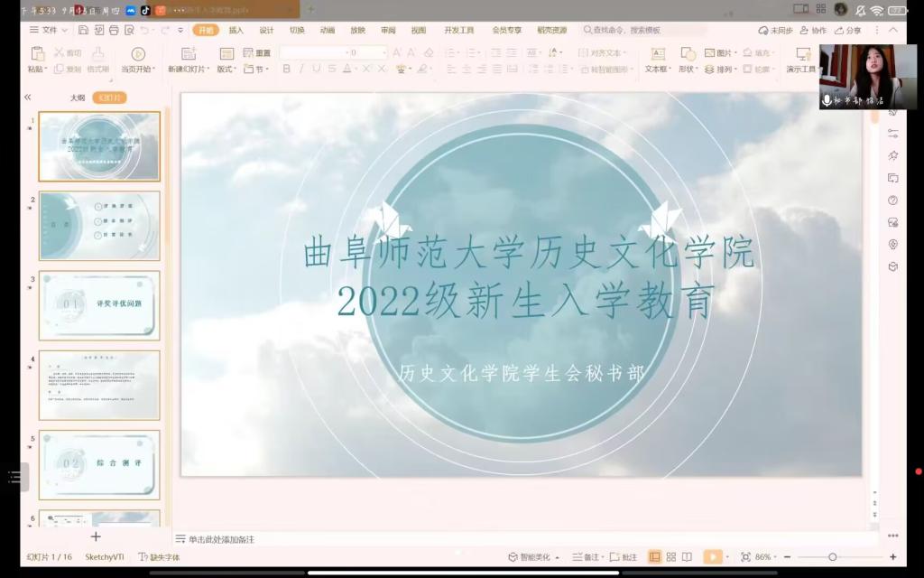The image size is (924, 578).
Task: Click the 形状 shapes icon
Action: click(688, 54)
